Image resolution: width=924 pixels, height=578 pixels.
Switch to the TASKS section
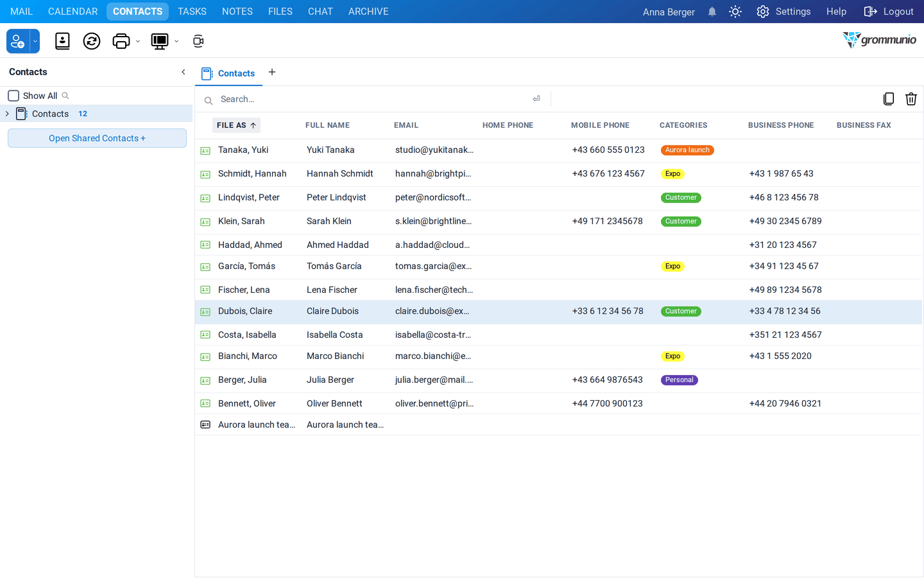pyautogui.click(x=192, y=12)
